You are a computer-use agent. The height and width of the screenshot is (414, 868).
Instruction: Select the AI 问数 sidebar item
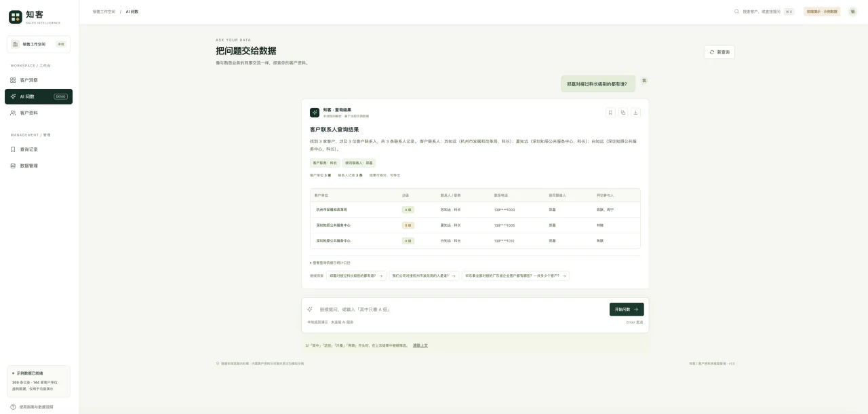39,96
